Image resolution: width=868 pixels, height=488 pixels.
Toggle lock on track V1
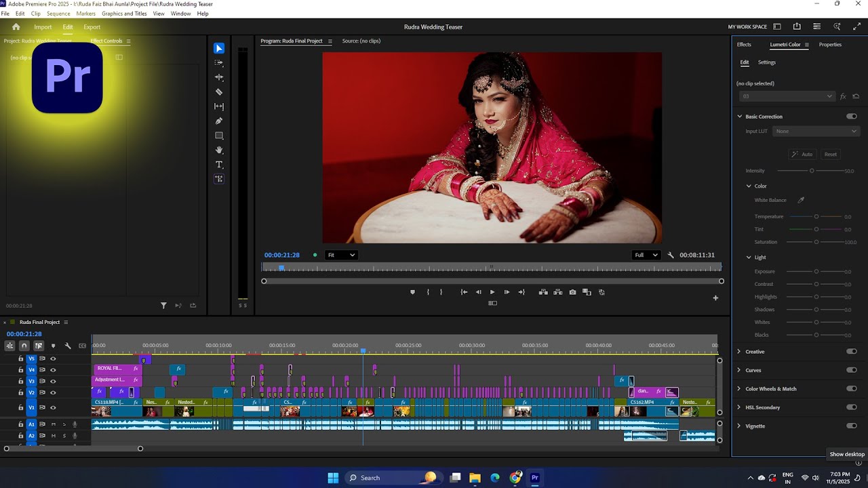pos(20,407)
